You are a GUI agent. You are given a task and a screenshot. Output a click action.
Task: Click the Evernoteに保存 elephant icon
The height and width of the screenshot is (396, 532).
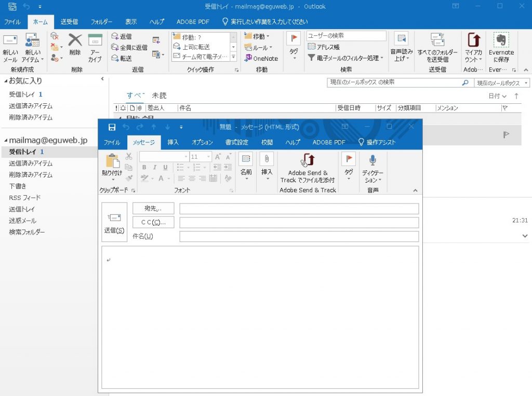point(501,40)
